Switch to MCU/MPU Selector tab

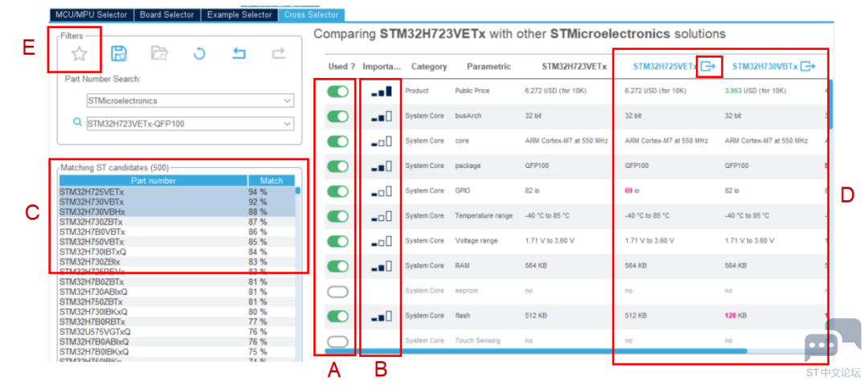click(92, 14)
